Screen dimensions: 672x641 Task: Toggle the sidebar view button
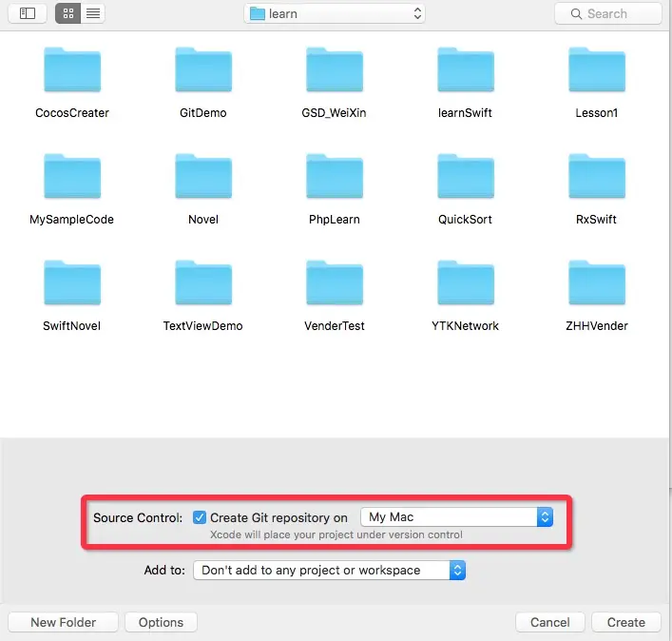(28, 13)
